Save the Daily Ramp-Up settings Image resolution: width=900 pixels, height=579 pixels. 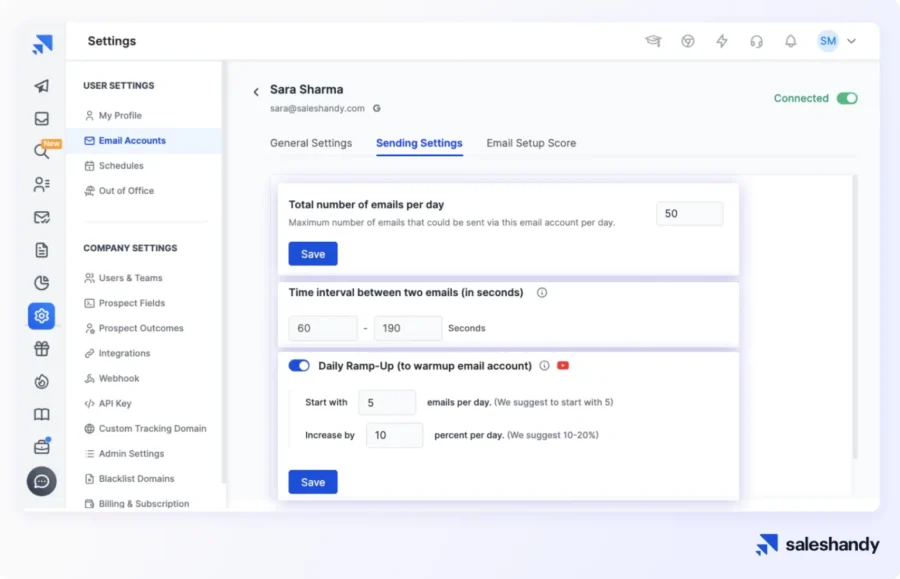312,482
